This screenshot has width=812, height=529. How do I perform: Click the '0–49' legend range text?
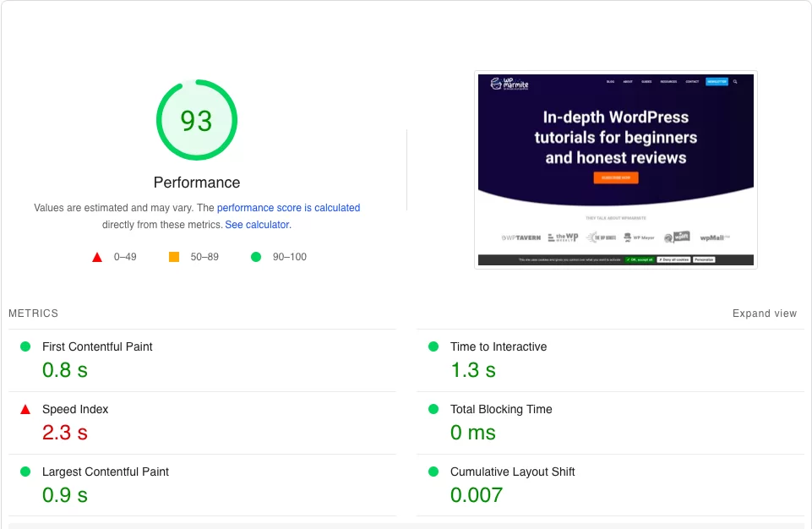125,257
